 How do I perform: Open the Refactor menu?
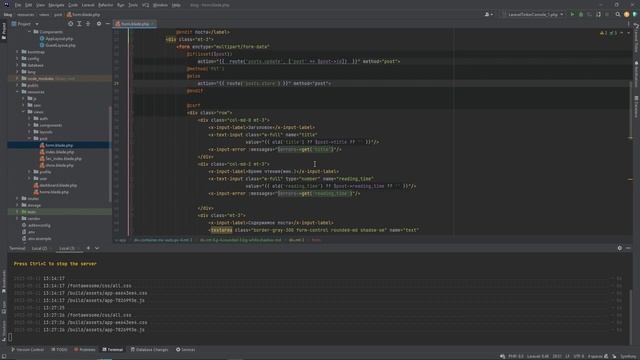pyautogui.click(x=105, y=5)
